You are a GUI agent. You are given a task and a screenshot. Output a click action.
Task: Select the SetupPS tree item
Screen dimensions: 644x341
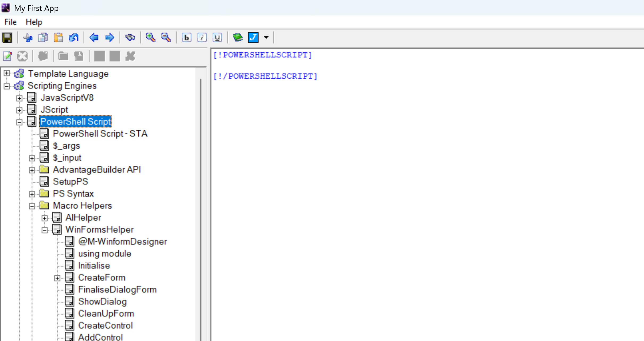[71, 181]
